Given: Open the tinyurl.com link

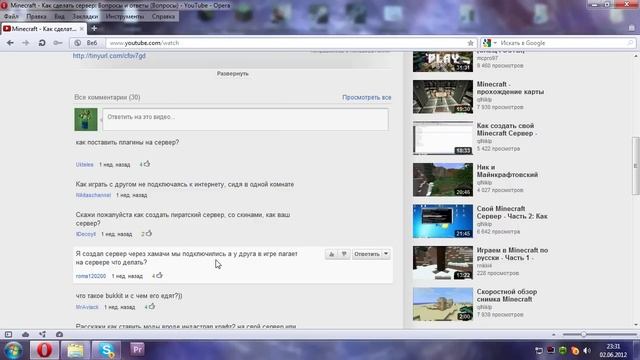Looking at the screenshot, I should tap(109, 56).
